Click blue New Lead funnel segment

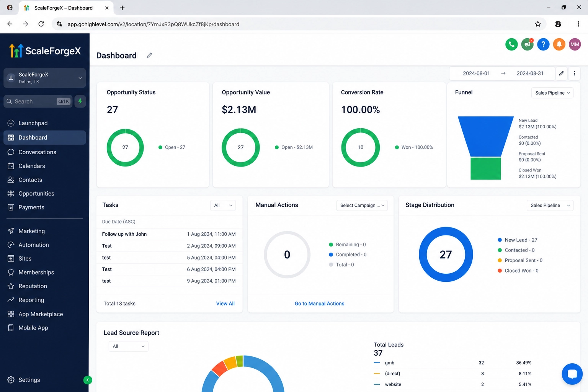tap(486, 136)
